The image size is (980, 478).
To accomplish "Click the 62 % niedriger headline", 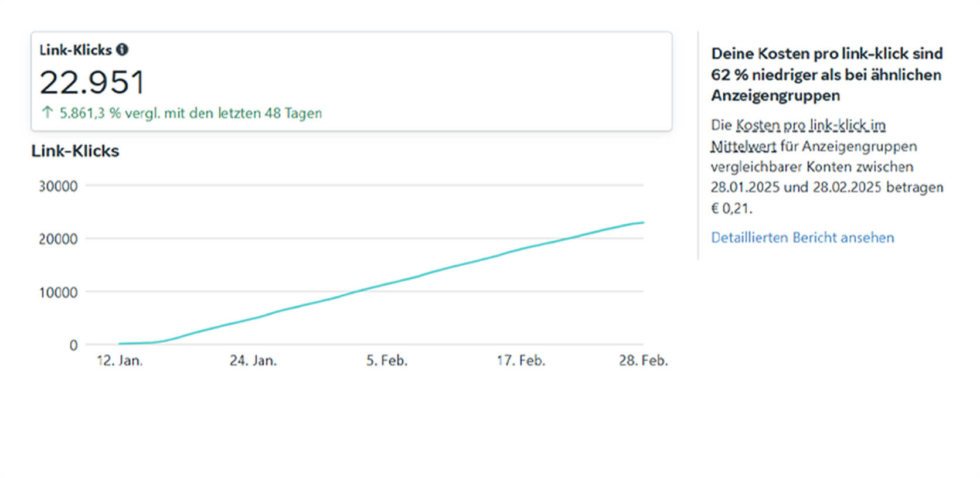I will click(826, 74).
